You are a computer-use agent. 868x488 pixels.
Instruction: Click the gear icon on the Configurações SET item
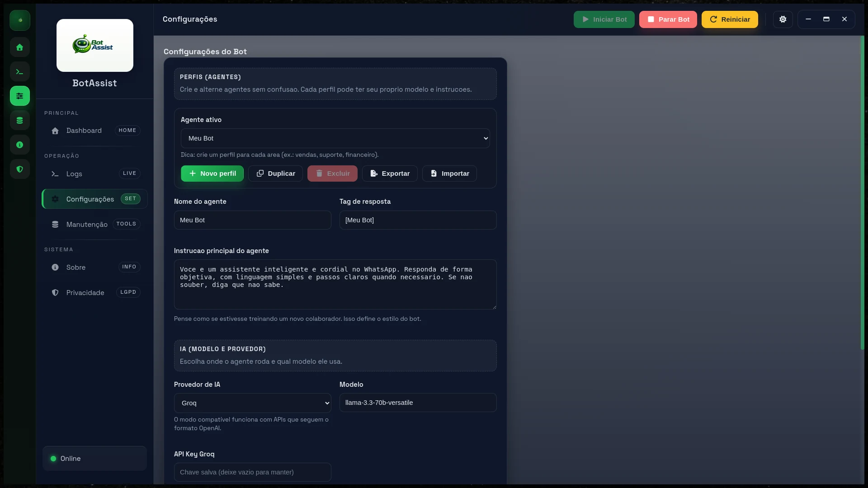55,199
